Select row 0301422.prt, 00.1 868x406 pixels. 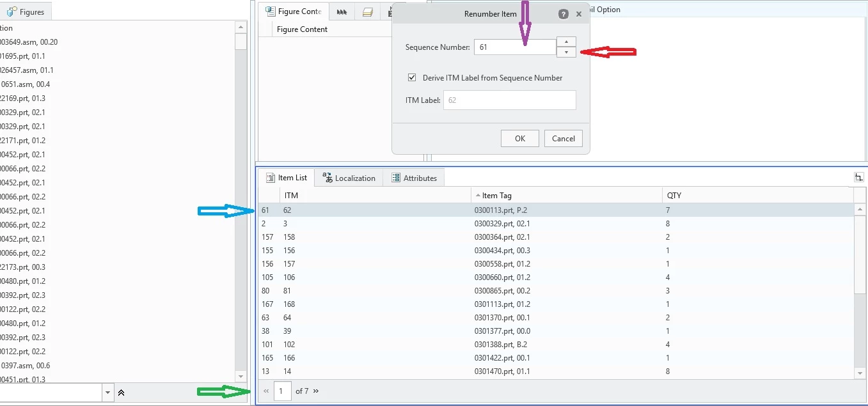pos(555,358)
